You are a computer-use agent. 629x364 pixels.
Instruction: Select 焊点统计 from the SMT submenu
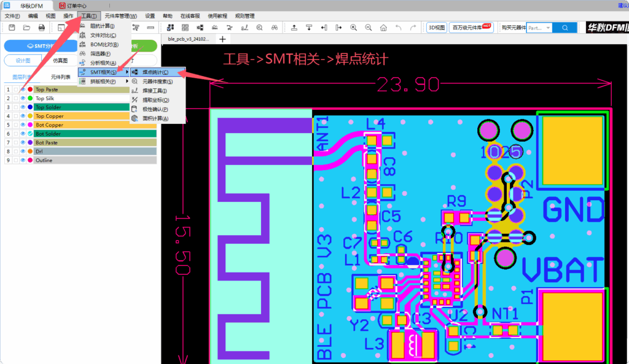(155, 72)
